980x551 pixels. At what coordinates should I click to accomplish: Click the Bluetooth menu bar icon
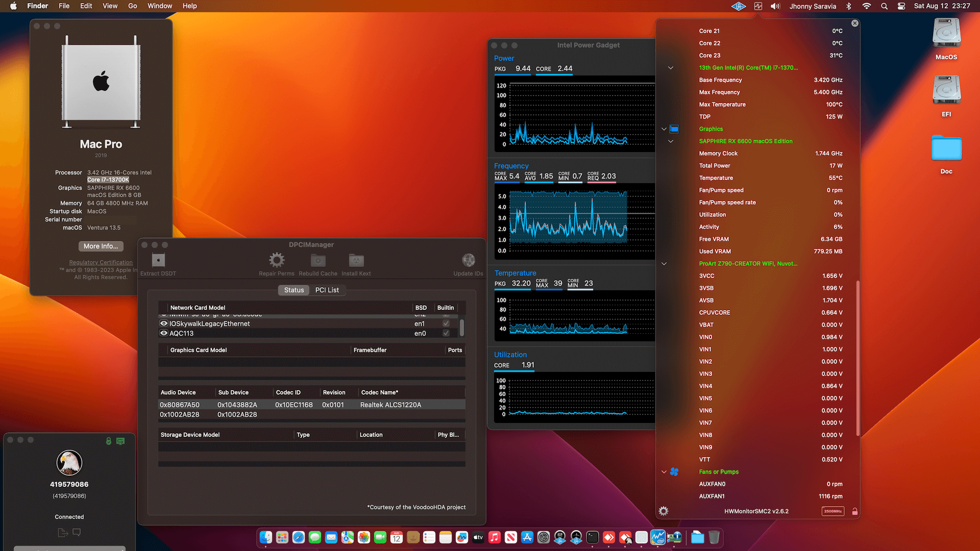click(849, 6)
